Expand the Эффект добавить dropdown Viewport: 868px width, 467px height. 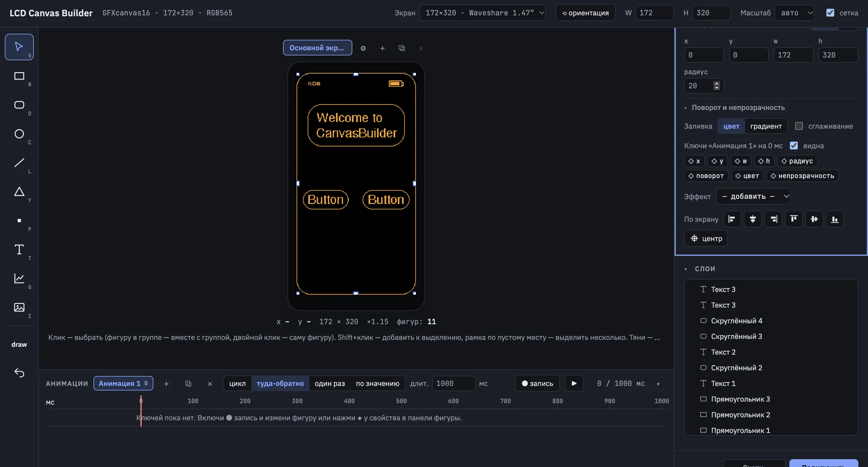[x=753, y=196]
